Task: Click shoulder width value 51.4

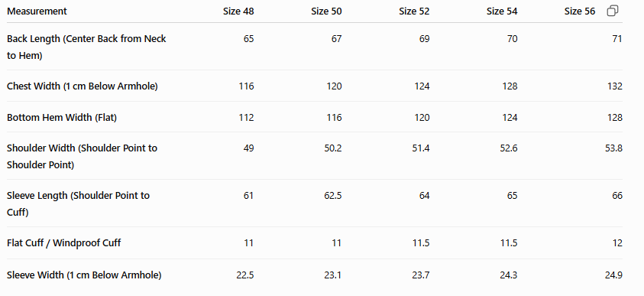Action: 421,148
